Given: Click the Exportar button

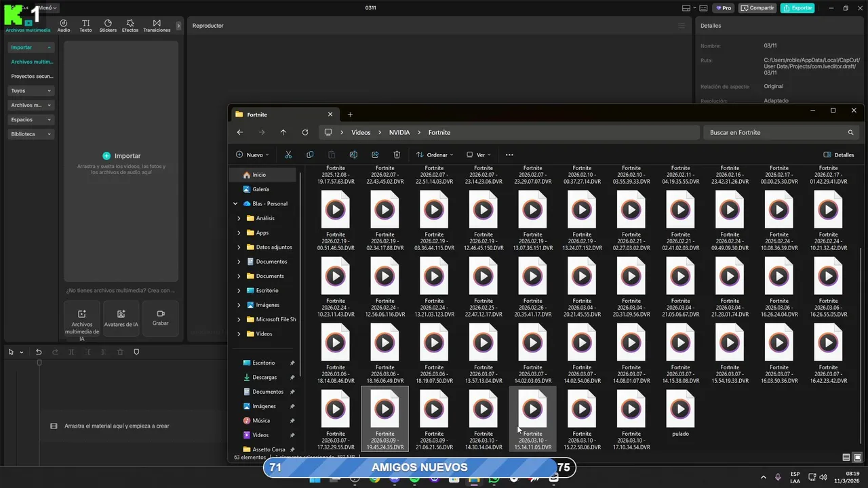Looking at the screenshot, I should 797,8.
